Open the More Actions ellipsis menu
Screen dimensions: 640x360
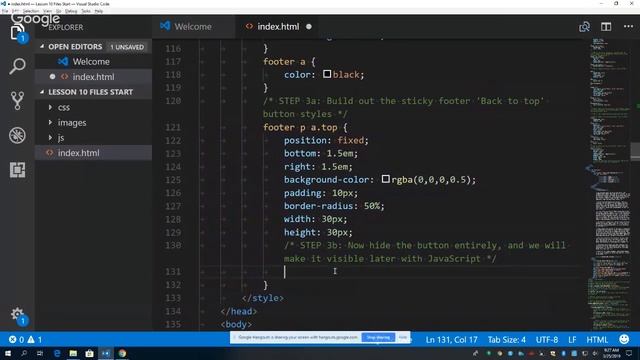click(628, 27)
